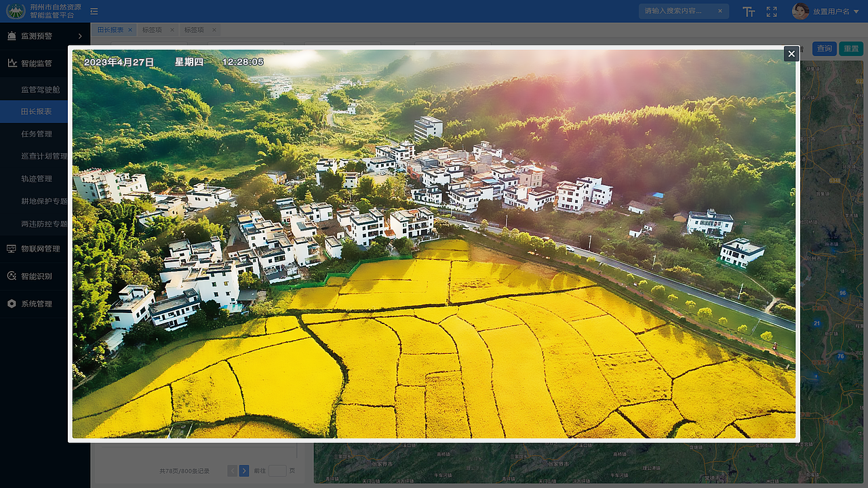Click the aerial village photo in the popup

[434, 244]
